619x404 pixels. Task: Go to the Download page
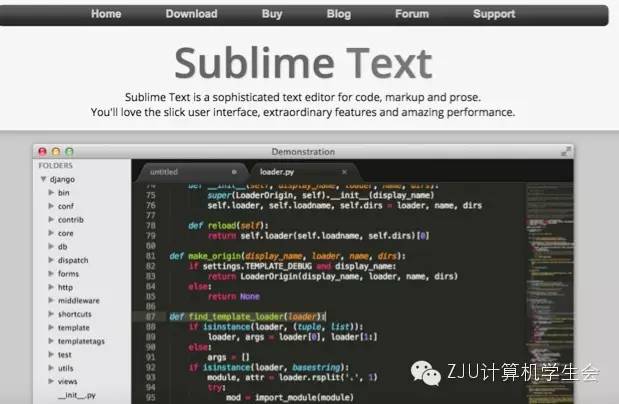coord(191,14)
